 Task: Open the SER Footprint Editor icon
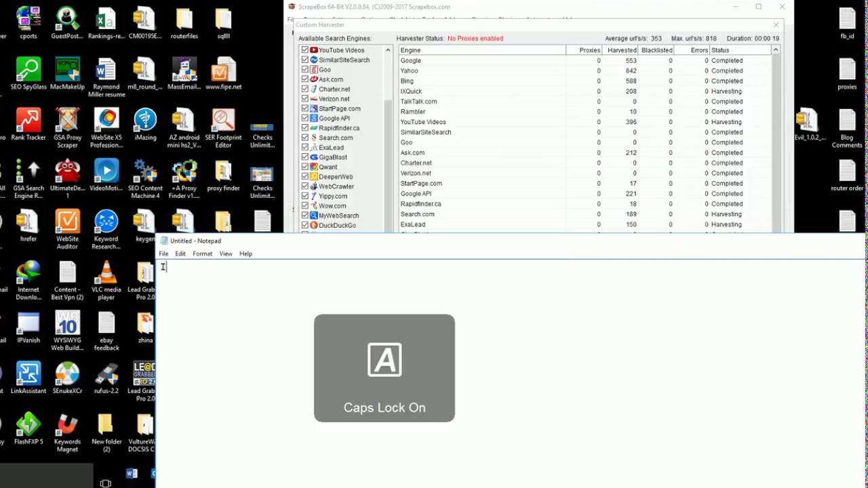click(x=223, y=128)
